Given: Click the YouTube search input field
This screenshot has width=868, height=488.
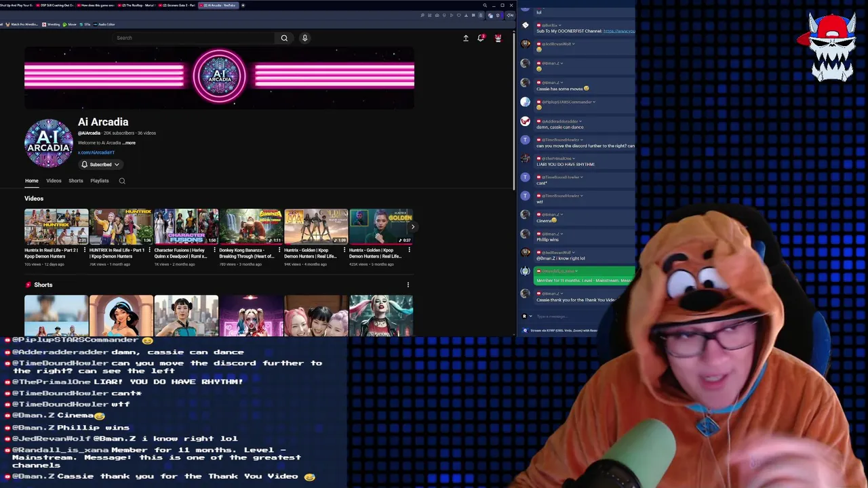Looking at the screenshot, I should pos(193,38).
